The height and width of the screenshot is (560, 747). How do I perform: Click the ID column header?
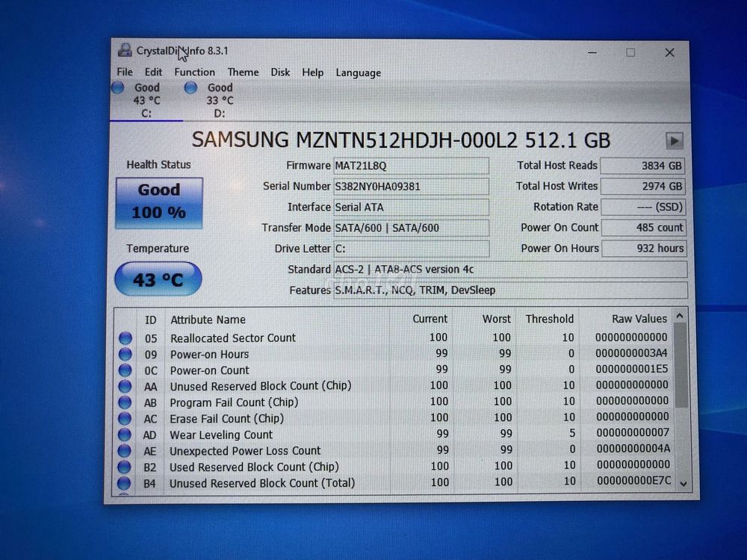[x=151, y=320]
